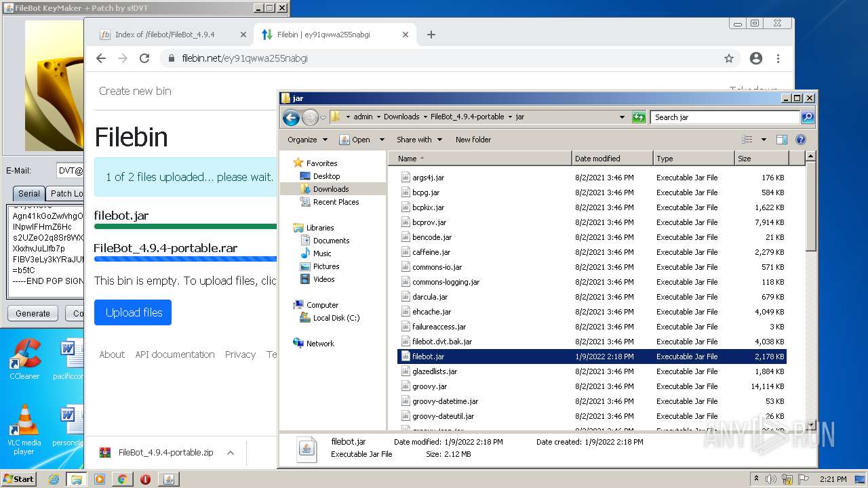Image resolution: width=868 pixels, height=488 pixels.
Task: Open VLC media player desktop shortcut
Action: (24, 430)
